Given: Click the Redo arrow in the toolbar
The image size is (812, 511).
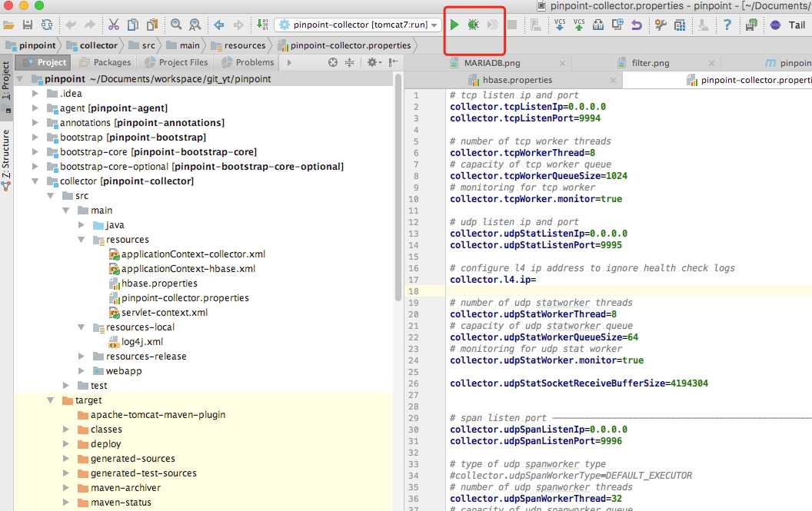Looking at the screenshot, I should (x=90, y=25).
